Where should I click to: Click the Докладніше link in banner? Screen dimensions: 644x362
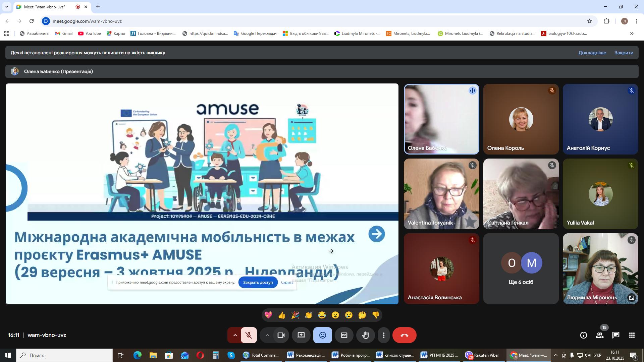pyautogui.click(x=592, y=53)
